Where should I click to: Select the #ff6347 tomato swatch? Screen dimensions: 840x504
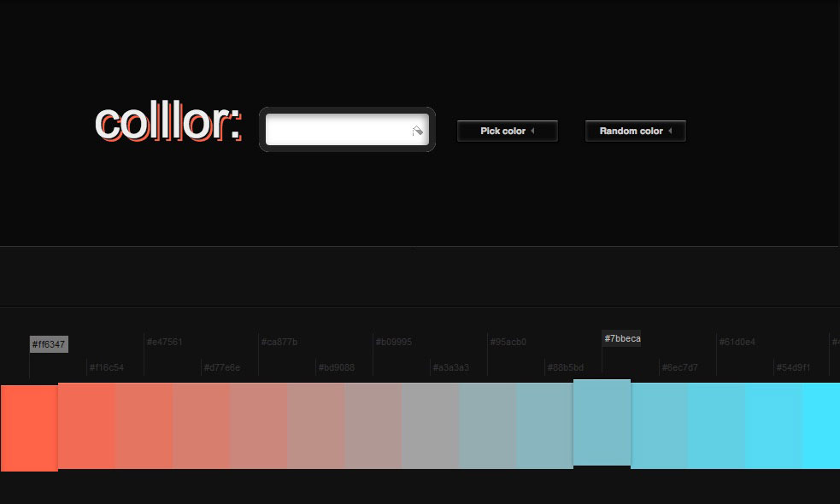pyautogui.click(x=29, y=427)
